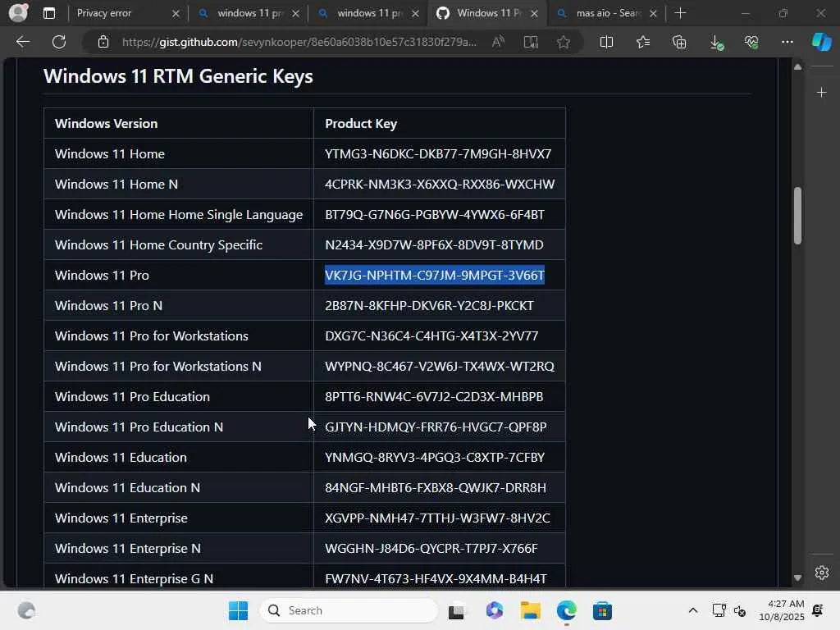This screenshot has width=840, height=630.
Task: Click the Windows 11 Education key
Action: [435, 458]
